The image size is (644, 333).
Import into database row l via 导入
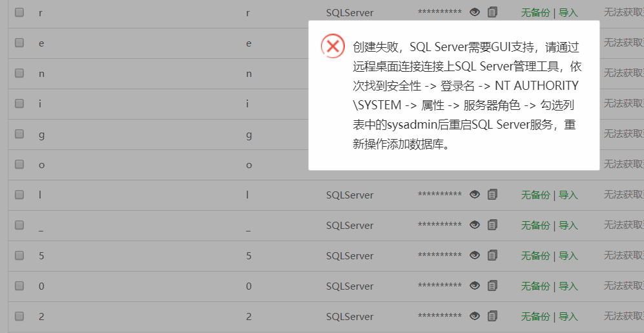coord(568,195)
